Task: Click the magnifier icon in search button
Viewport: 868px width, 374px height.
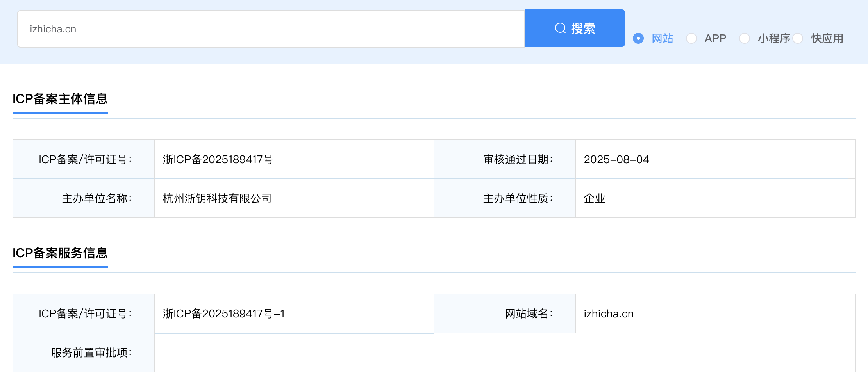Action: (x=560, y=28)
